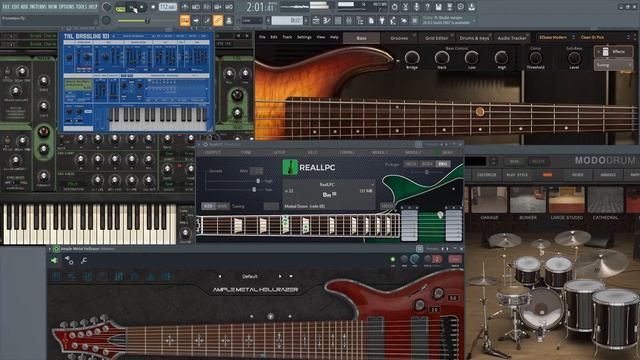This screenshot has height=360, width=640.
Task: Click the RealLPC green guitar logo
Action: point(290,167)
